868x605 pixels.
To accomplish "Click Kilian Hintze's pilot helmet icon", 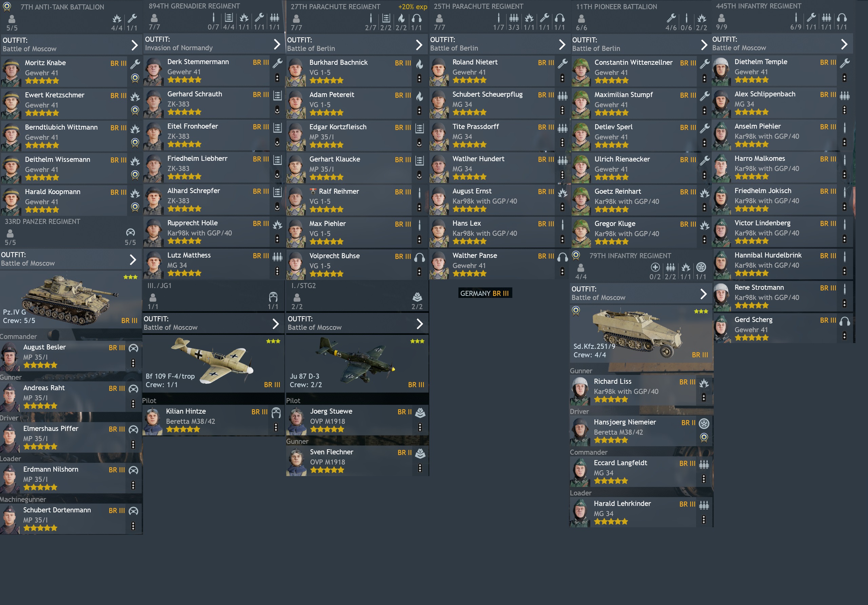I will tap(276, 413).
